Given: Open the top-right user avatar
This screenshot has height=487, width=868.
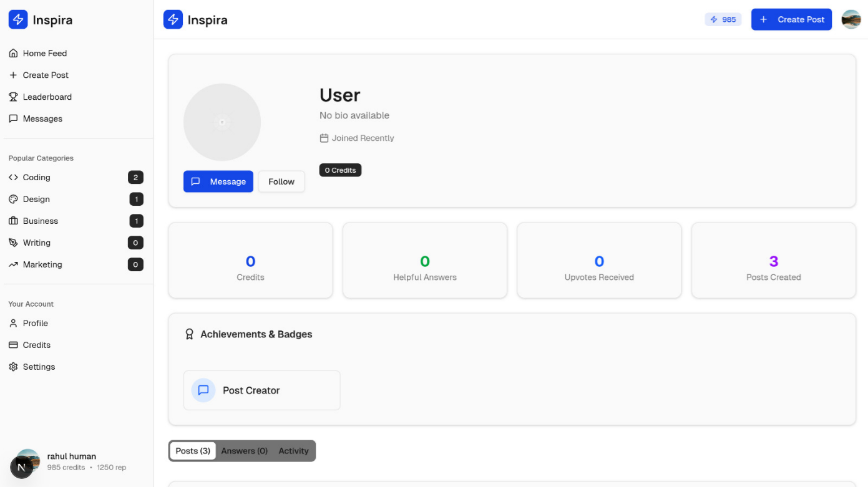Looking at the screenshot, I should [851, 19].
